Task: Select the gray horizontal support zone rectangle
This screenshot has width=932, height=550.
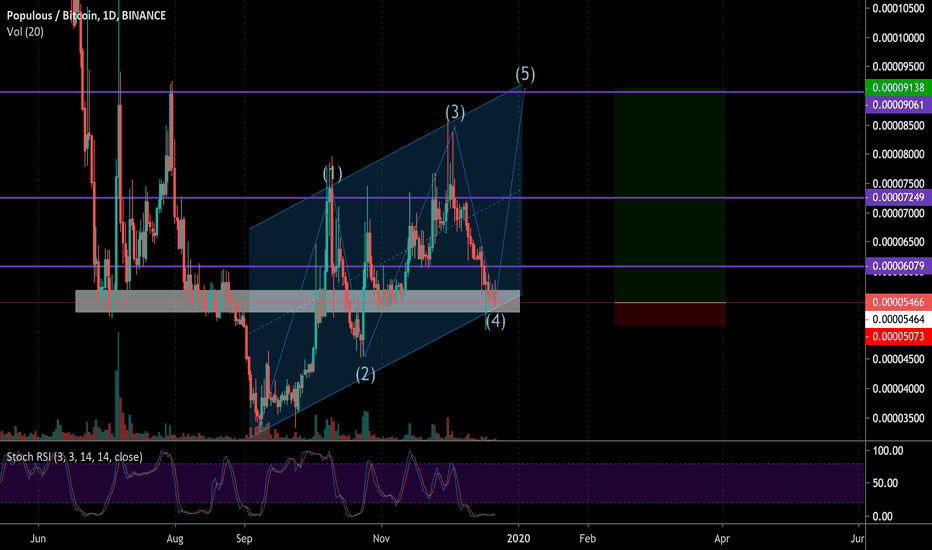Action: tap(297, 301)
